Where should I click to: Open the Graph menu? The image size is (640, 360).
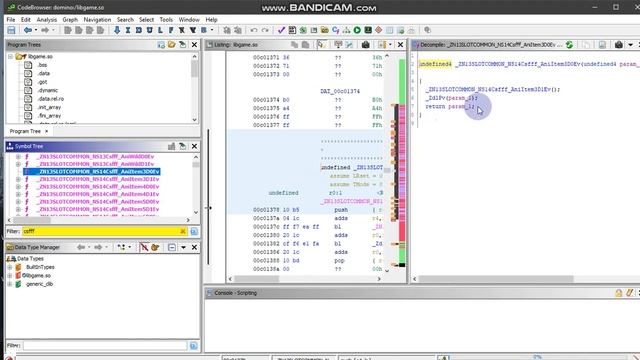[x=70, y=20]
